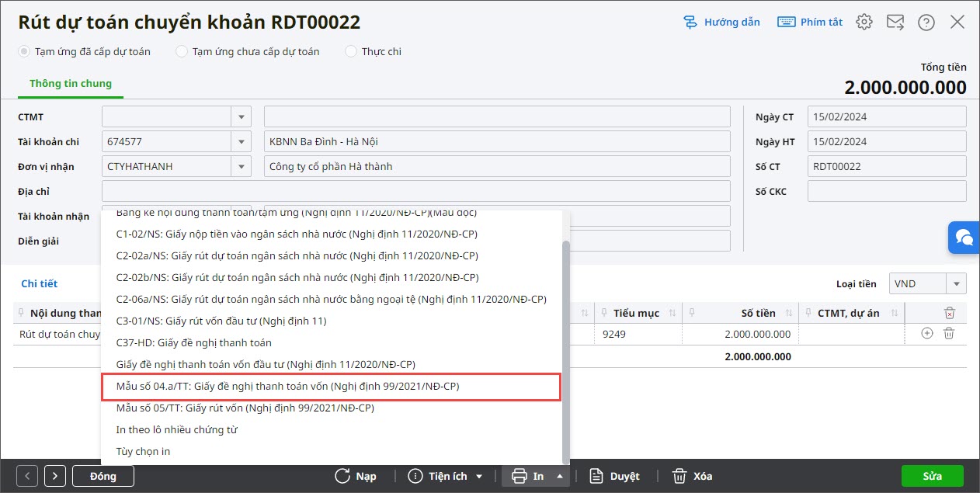Open Phím tắt keyboard shortcuts link
The height and width of the screenshot is (493, 980).
tap(810, 22)
